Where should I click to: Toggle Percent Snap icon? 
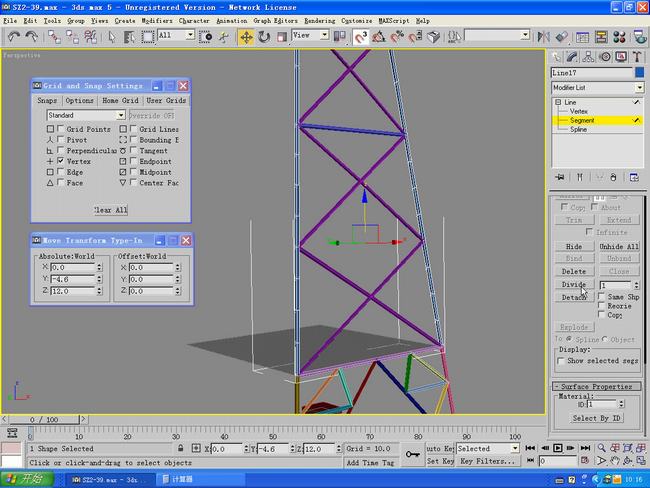point(397,37)
